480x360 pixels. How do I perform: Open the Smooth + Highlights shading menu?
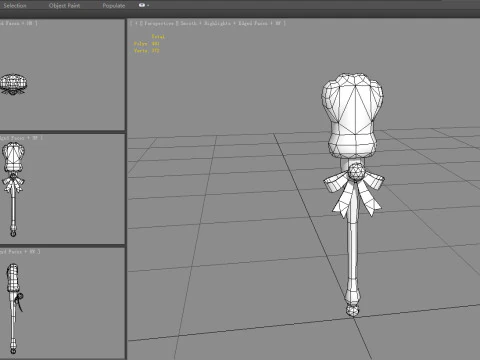(x=205, y=23)
